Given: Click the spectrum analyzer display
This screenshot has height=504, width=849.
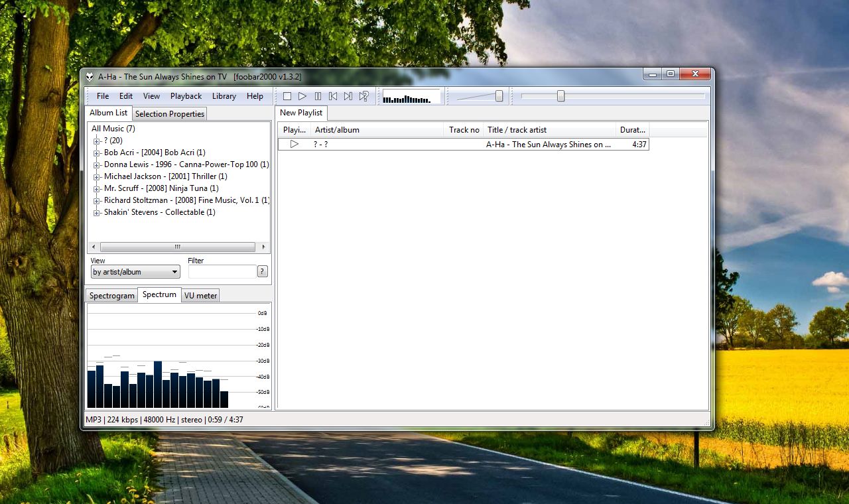Looking at the screenshot, I should (179, 356).
